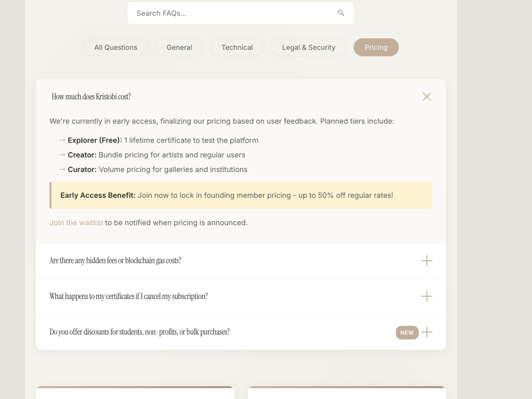Open the Technical category

237,47
